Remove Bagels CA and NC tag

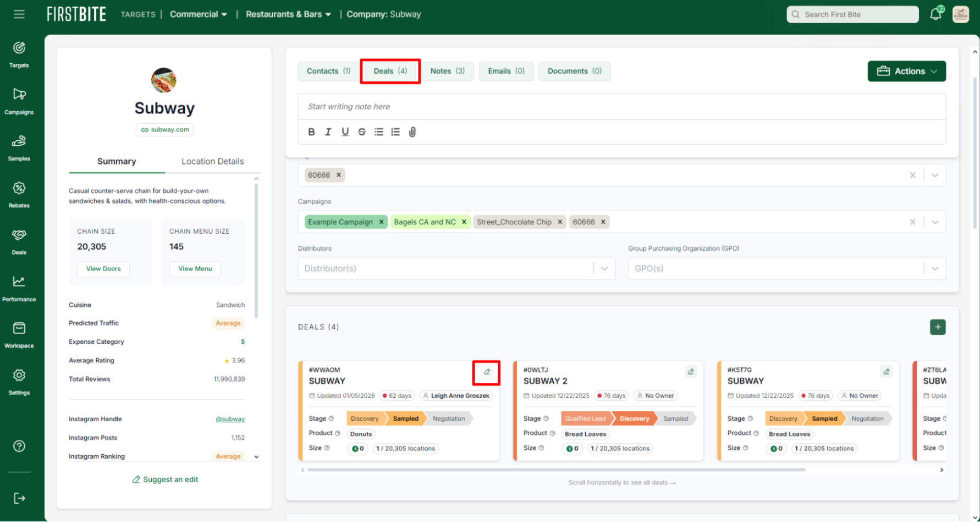tap(464, 222)
